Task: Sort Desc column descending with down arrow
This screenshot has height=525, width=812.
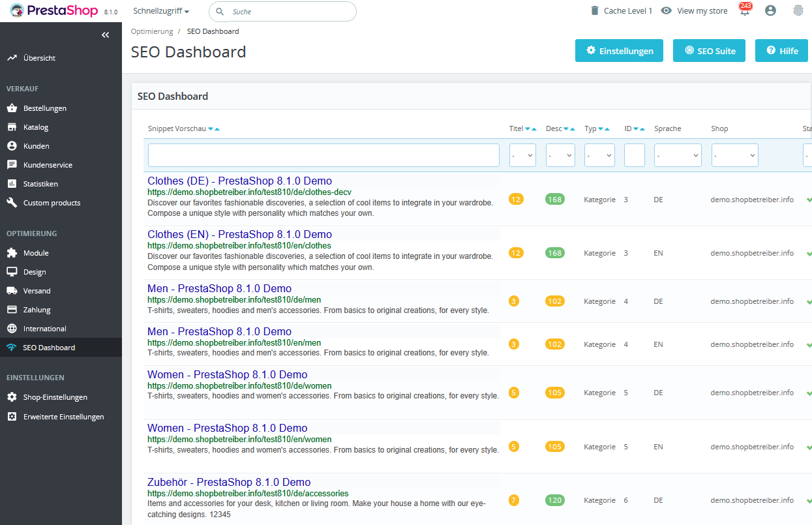Action: (x=566, y=129)
